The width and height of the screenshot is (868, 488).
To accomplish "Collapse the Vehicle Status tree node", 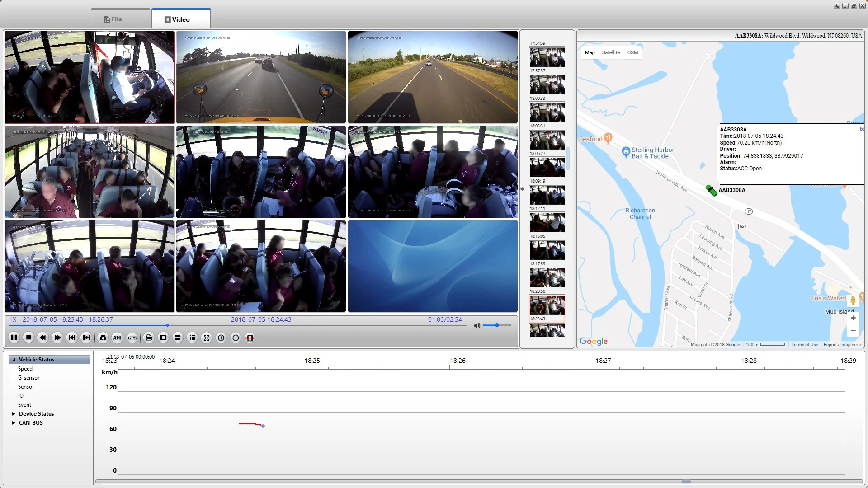I will 14,360.
